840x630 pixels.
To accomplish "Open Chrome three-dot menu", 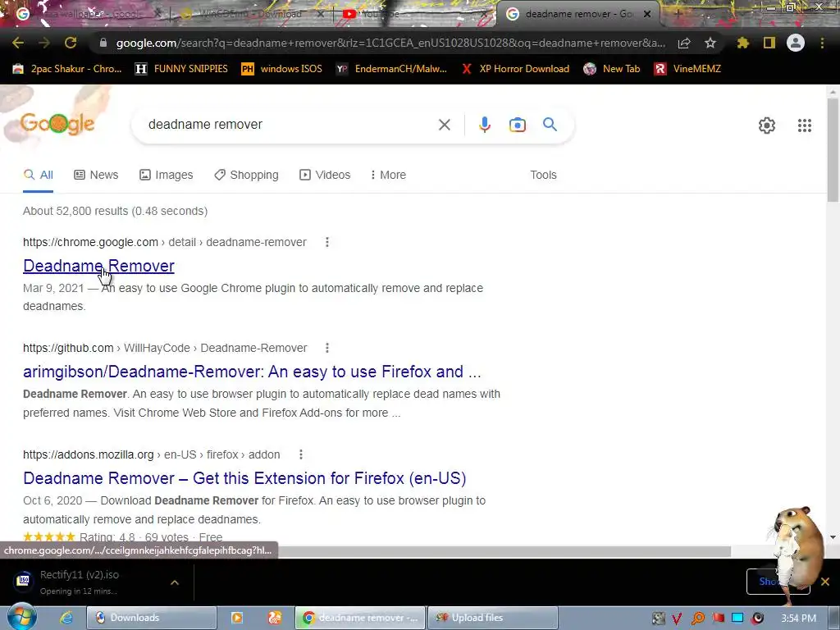I will coord(822,43).
